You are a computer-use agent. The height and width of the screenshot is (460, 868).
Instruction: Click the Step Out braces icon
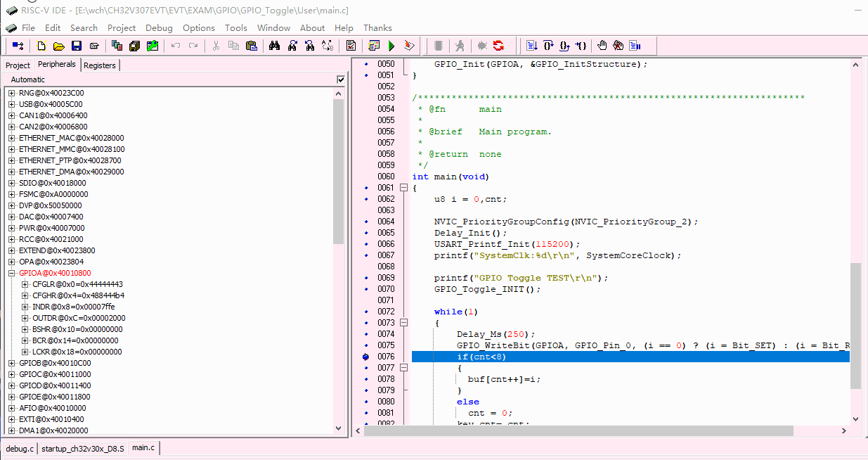(566, 46)
